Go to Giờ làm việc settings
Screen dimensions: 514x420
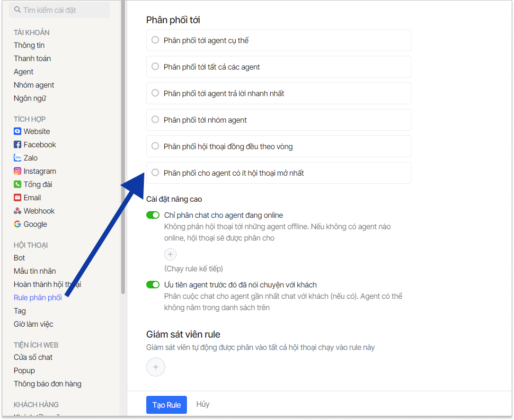(34, 324)
